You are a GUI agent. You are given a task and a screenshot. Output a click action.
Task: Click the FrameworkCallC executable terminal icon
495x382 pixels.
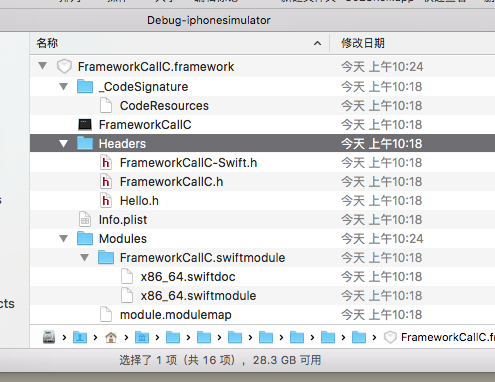point(85,124)
